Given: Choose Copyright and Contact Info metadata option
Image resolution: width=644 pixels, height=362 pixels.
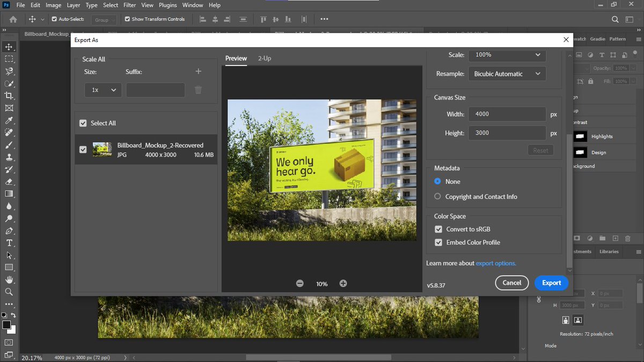Looking at the screenshot, I should pos(438,196).
